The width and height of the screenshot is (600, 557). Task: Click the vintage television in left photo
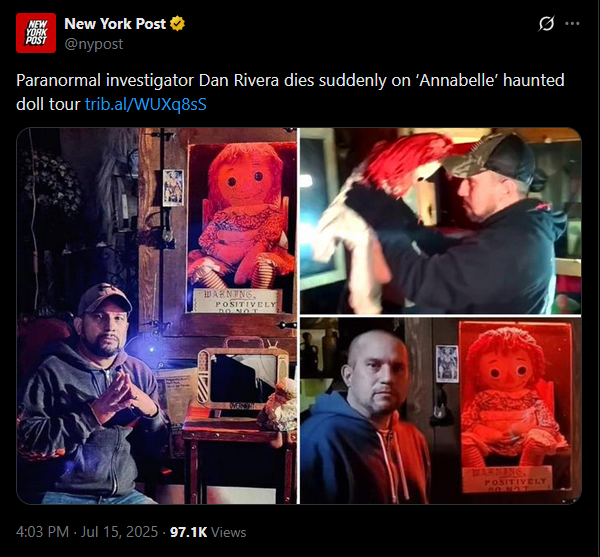pyautogui.click(x=243, y=379)
